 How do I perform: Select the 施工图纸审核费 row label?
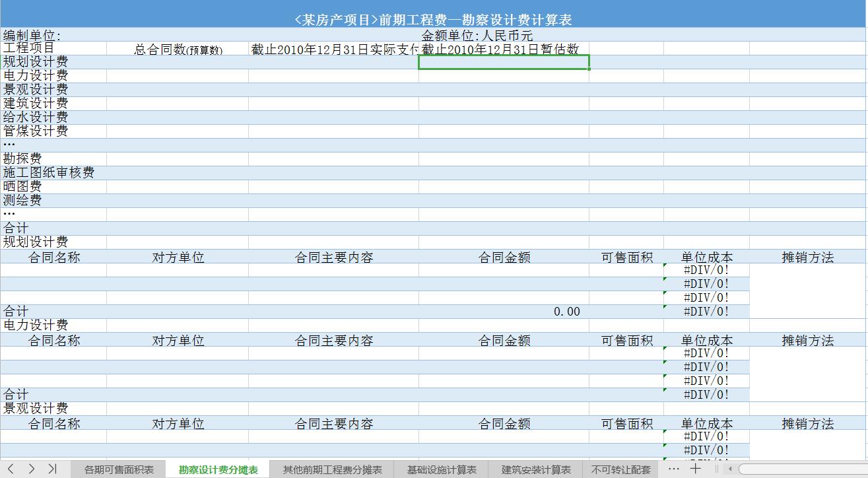pyautogui.click(x=53, y=173)
